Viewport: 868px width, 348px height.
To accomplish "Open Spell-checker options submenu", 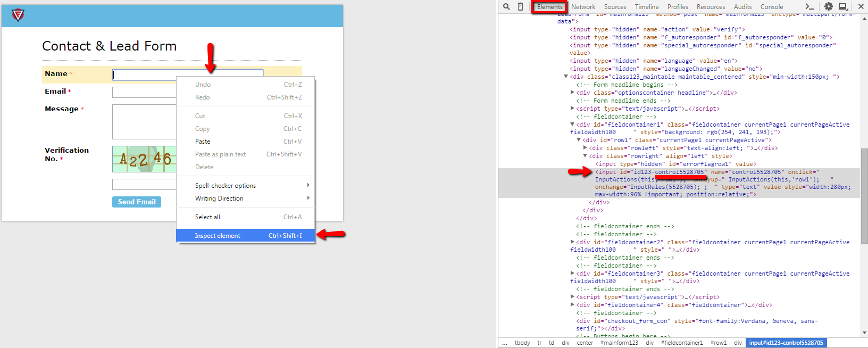I will [246, 186].
